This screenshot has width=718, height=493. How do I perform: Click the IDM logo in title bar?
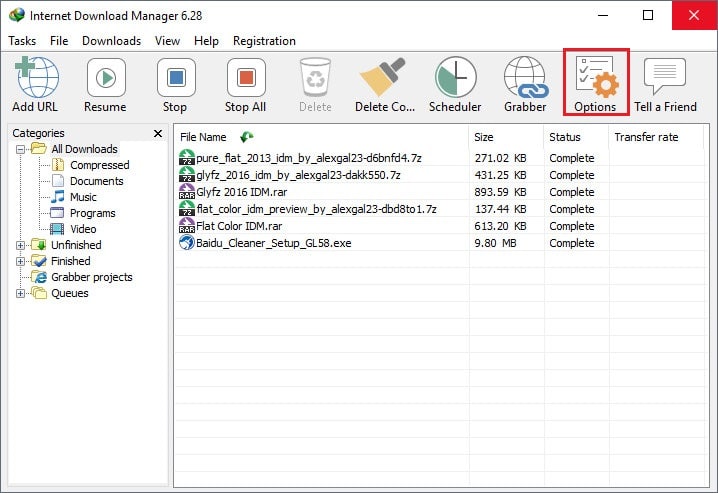click(x=17, y=15)
